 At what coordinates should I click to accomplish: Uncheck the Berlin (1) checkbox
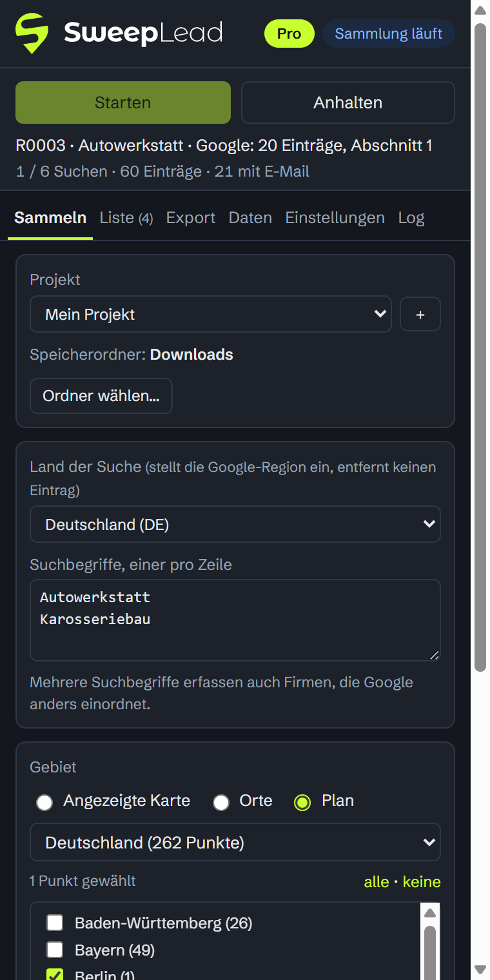tap(55, 975)
